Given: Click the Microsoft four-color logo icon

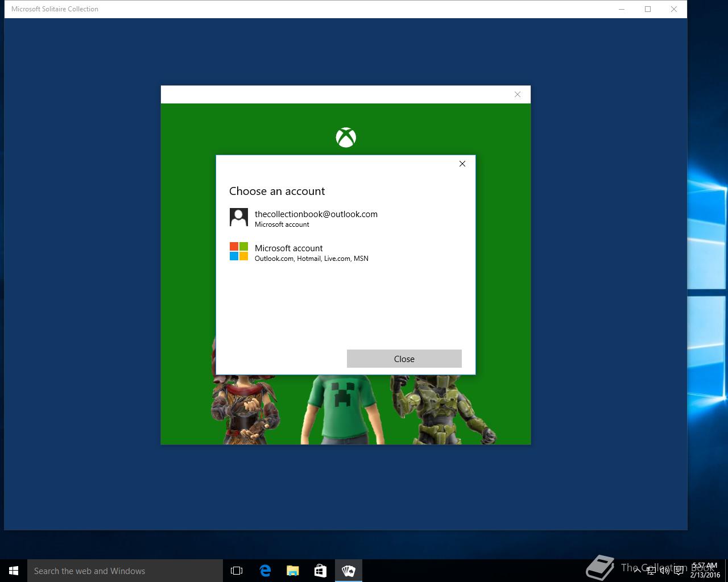Looking at the screenshot, I should click(239, 251).
